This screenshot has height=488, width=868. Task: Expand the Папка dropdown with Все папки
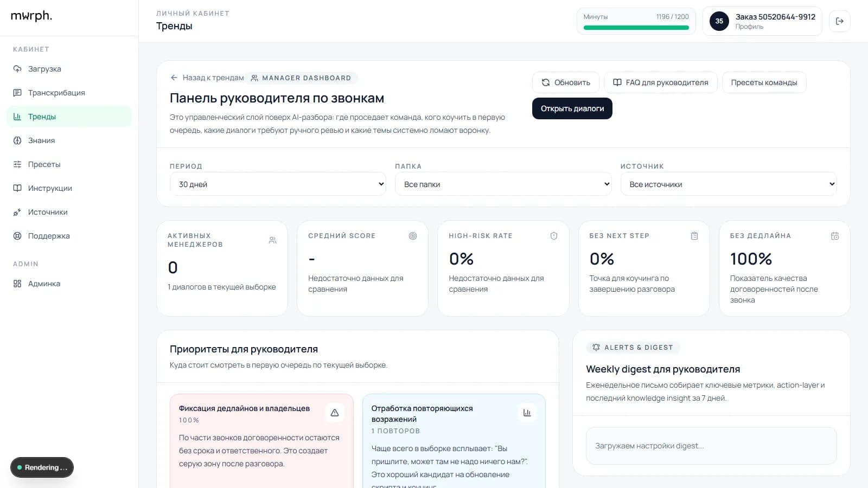pos(503,184)
